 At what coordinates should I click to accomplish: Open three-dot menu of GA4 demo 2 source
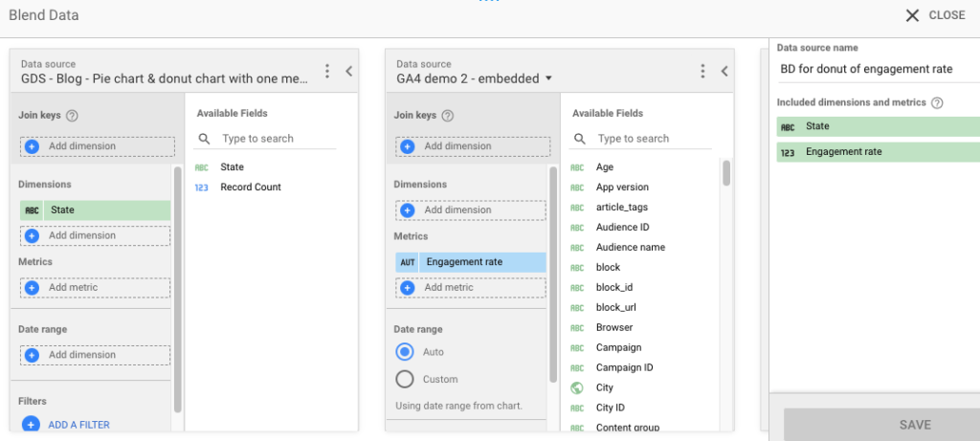[702, 71]
